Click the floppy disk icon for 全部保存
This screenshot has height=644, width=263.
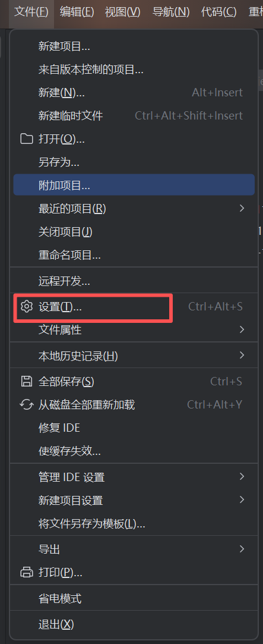[27, 382]
